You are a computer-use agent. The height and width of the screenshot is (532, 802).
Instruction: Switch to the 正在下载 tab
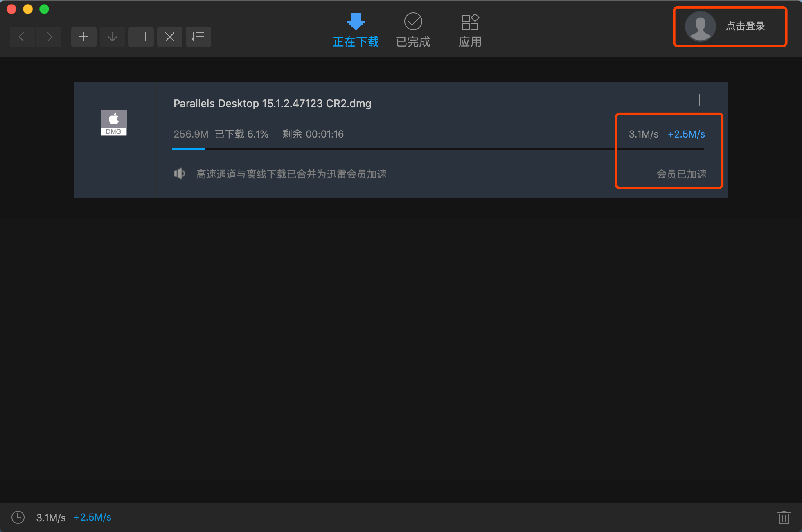(356, 31)
